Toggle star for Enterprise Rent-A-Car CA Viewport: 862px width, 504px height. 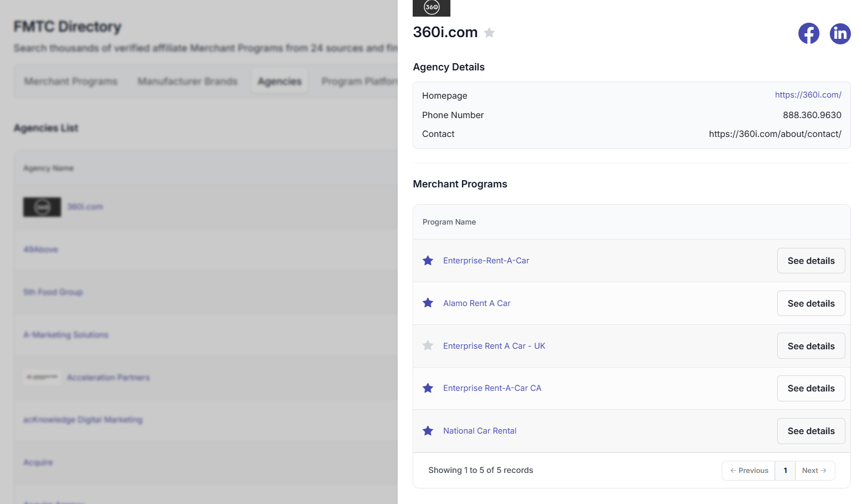428,388
